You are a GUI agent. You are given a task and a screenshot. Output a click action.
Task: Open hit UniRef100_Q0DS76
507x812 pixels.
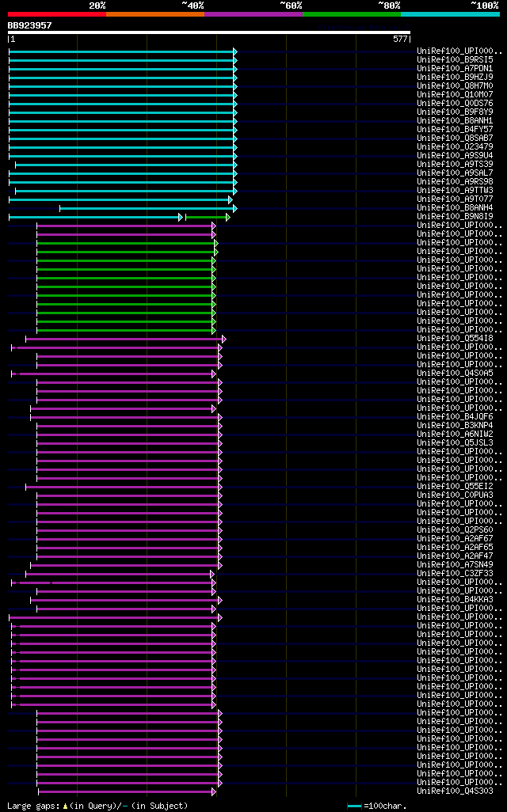(x=455, y=104)
